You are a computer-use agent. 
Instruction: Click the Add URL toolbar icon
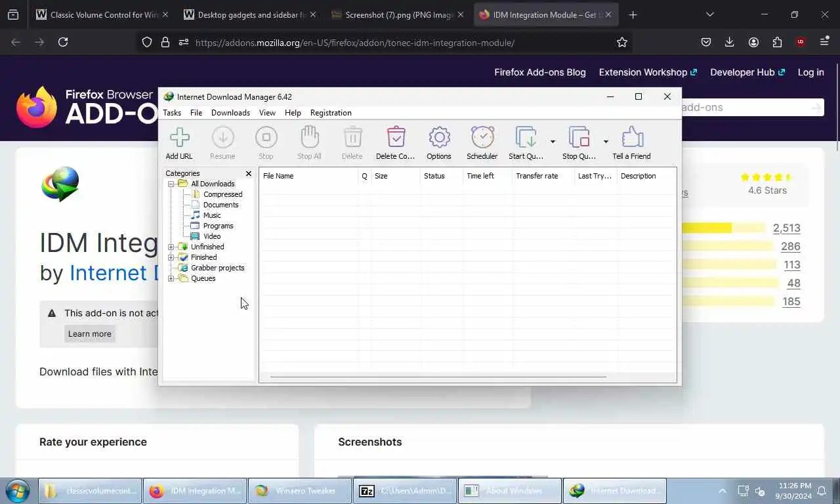click(x=179, y=138)
